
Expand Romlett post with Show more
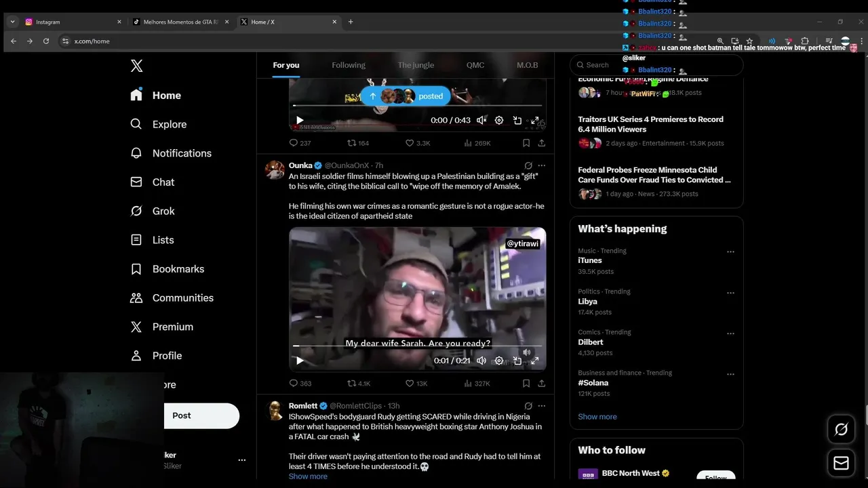tap(308, 476)
